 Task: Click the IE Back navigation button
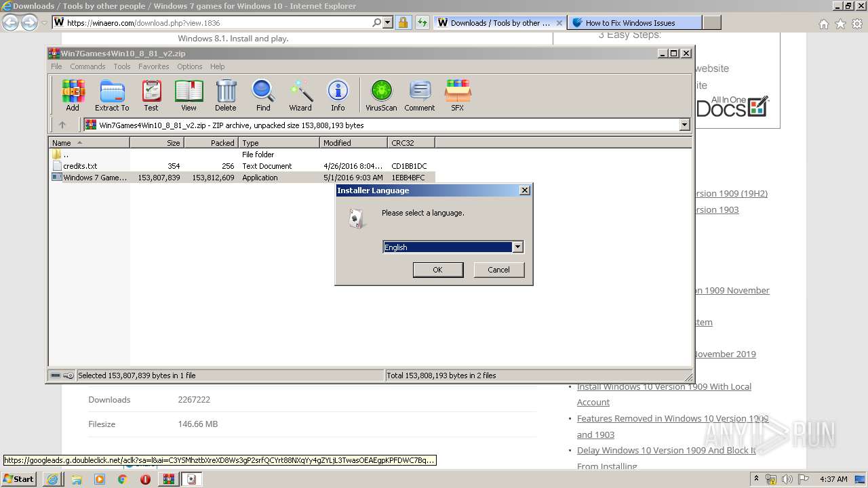click(11, 23)
